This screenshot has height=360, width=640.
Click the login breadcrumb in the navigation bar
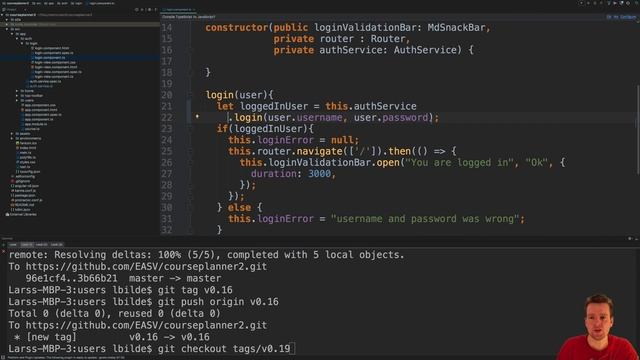click(x=76, y=3)
